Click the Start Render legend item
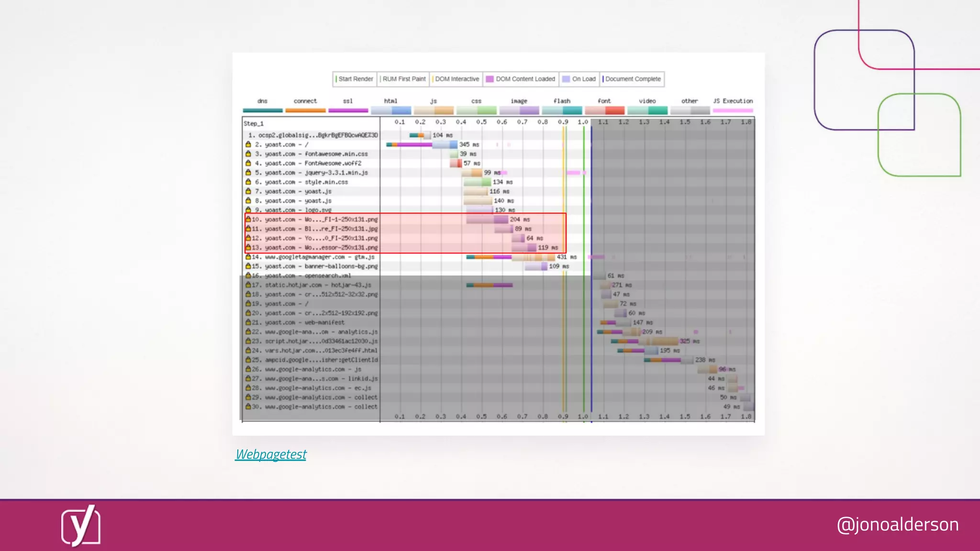The width and height of the screenshot is (980, 551). click(355, 79)
